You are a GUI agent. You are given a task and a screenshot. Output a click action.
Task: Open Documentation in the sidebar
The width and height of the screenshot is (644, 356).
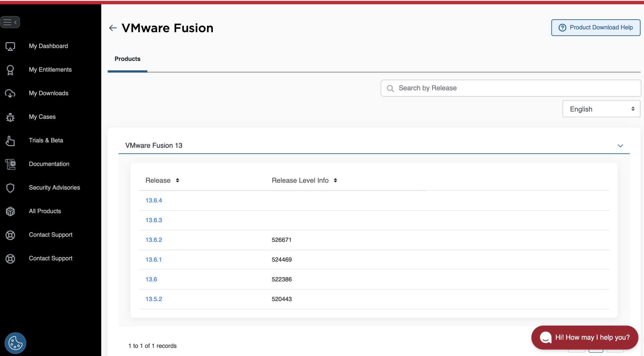click(49, 164)
